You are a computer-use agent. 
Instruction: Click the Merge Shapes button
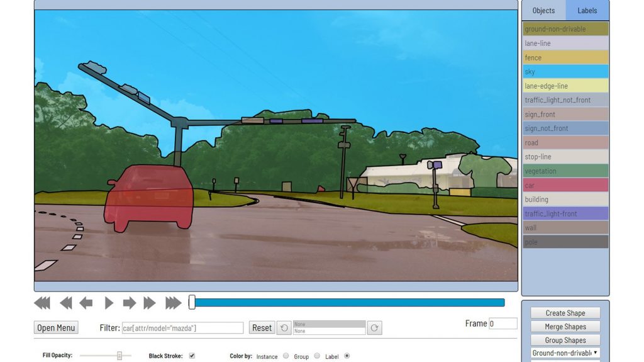565,327
